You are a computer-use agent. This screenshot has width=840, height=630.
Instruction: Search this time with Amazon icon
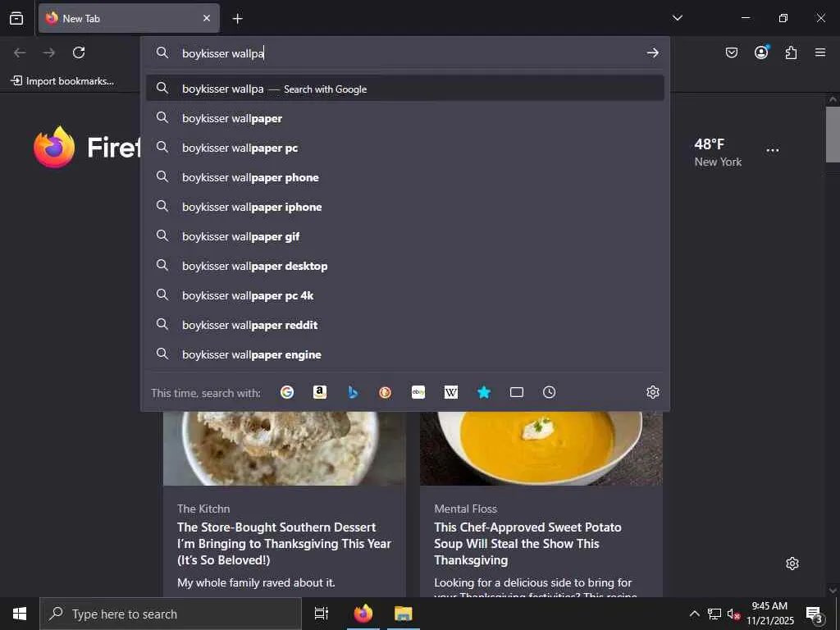click(320, 392)
